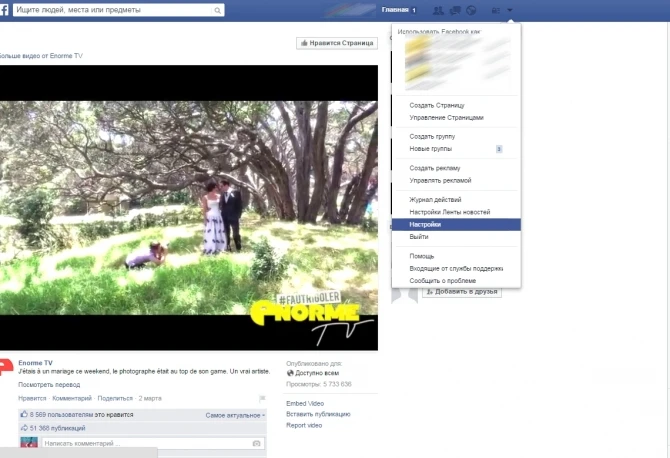Viewport: 670px width, 458px height.
Task: Select Управление Страницами menu item
Action: (446, 117)
